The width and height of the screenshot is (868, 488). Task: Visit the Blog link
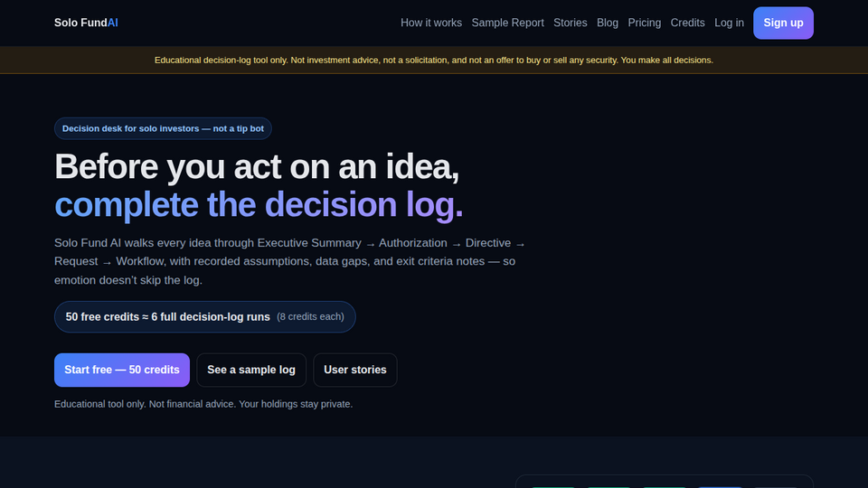pyautogui.click(x=608, y=23)
